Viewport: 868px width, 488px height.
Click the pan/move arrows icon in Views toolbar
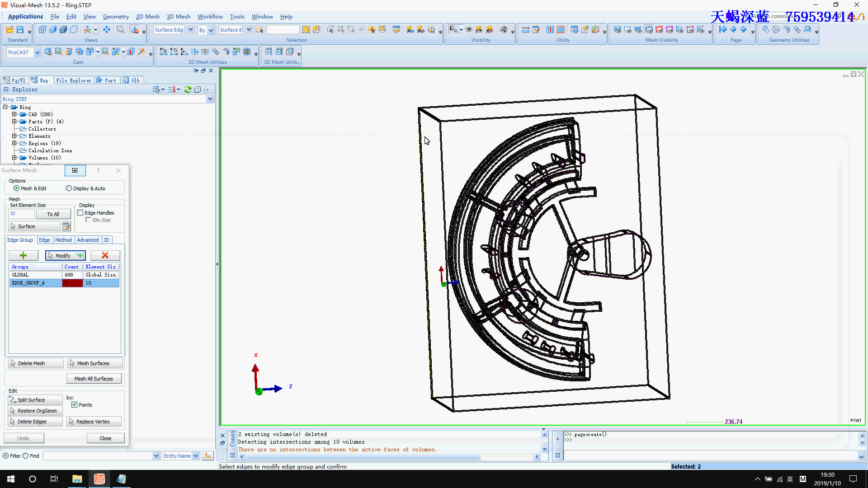pos(107,29)
